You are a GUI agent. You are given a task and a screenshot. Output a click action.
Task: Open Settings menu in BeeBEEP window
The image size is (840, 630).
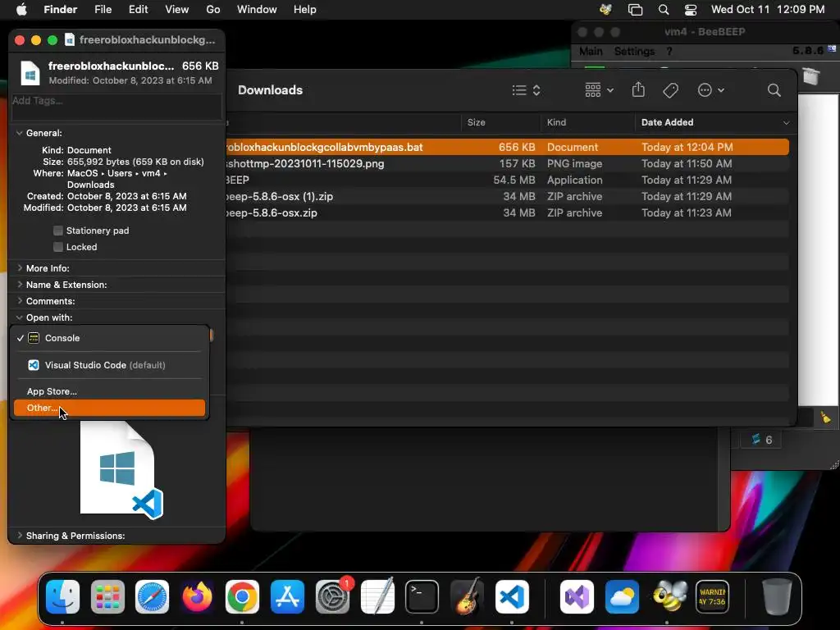tap(634, 52)
